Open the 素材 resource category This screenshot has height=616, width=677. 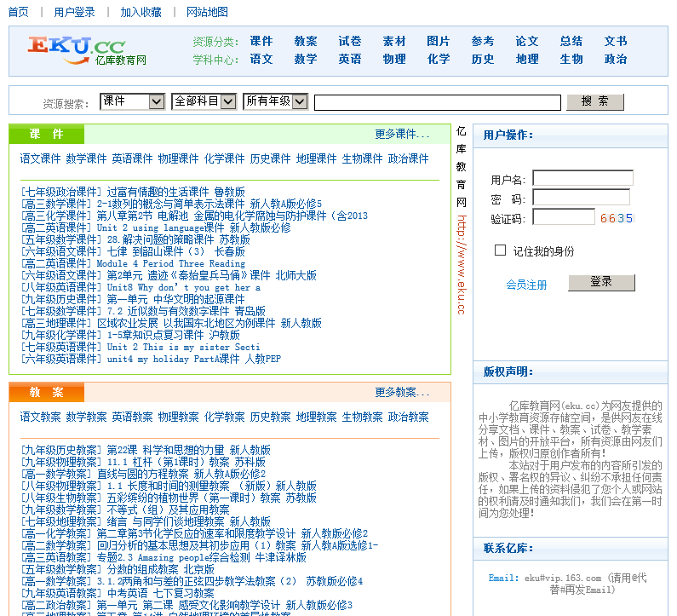click(x=394, y=41)
